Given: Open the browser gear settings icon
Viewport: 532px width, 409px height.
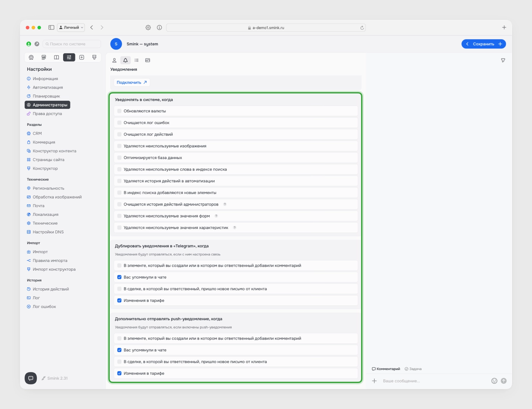Looking at the screenshot, I should pyautogui.click(x=148, y=28).
